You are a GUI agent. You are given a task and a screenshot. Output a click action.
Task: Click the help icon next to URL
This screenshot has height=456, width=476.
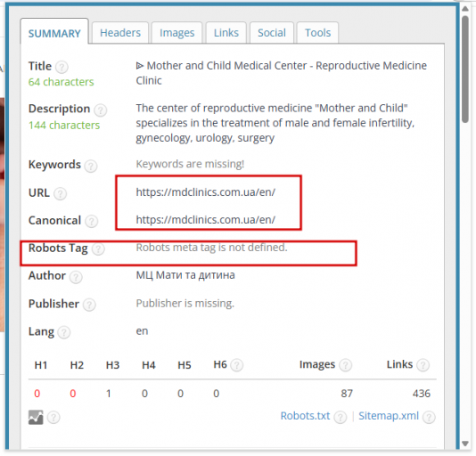60,193
